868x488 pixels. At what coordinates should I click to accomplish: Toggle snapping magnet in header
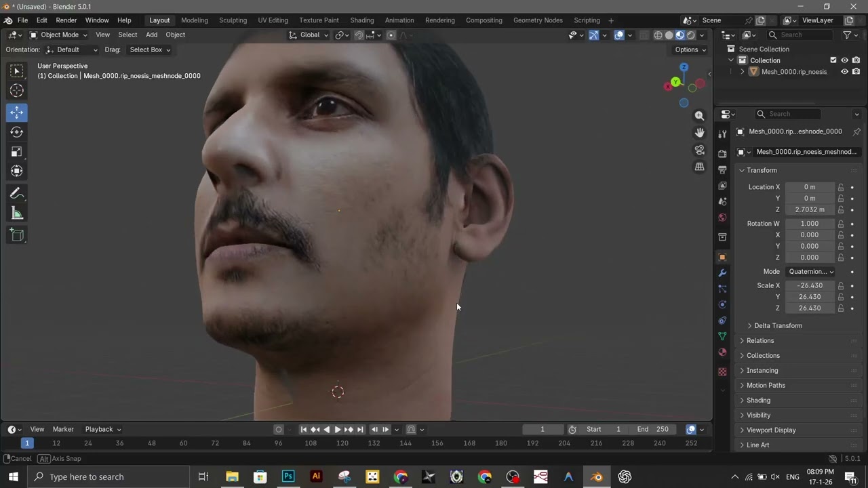coord(359,35)
